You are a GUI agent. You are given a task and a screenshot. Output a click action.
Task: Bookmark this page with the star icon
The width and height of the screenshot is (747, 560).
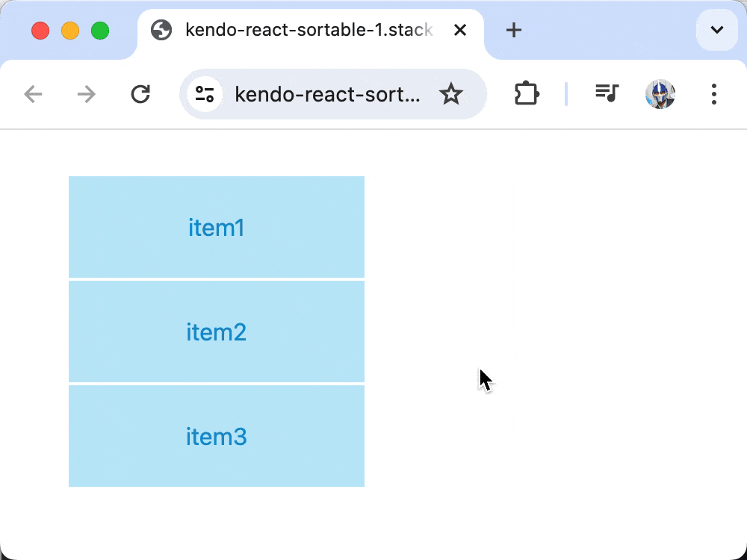coord(450,94)
